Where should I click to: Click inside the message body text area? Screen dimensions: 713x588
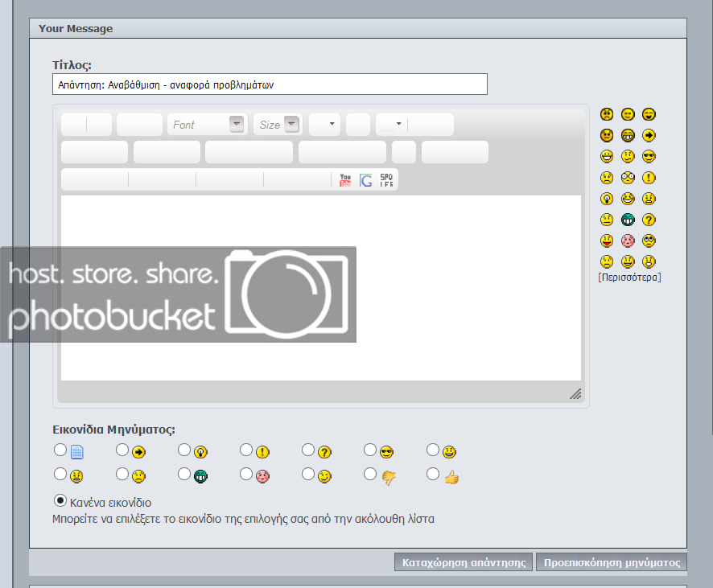pyautogui.click(x=320, y=288)
